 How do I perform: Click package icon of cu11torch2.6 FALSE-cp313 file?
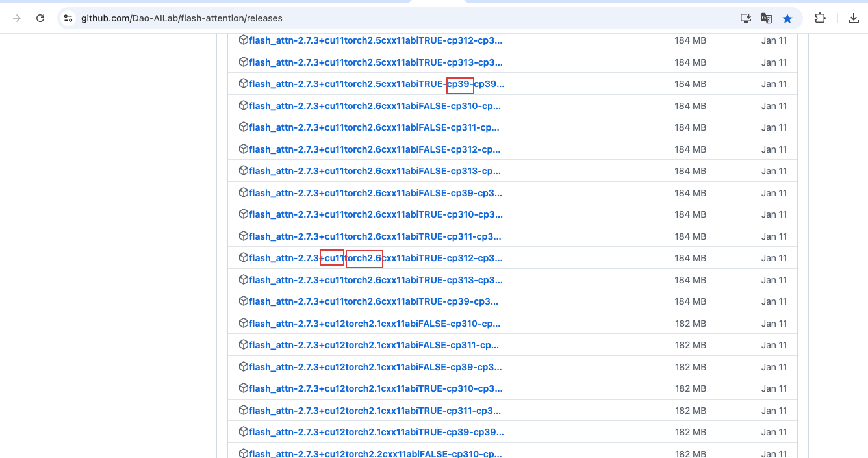tap(244, 171)
